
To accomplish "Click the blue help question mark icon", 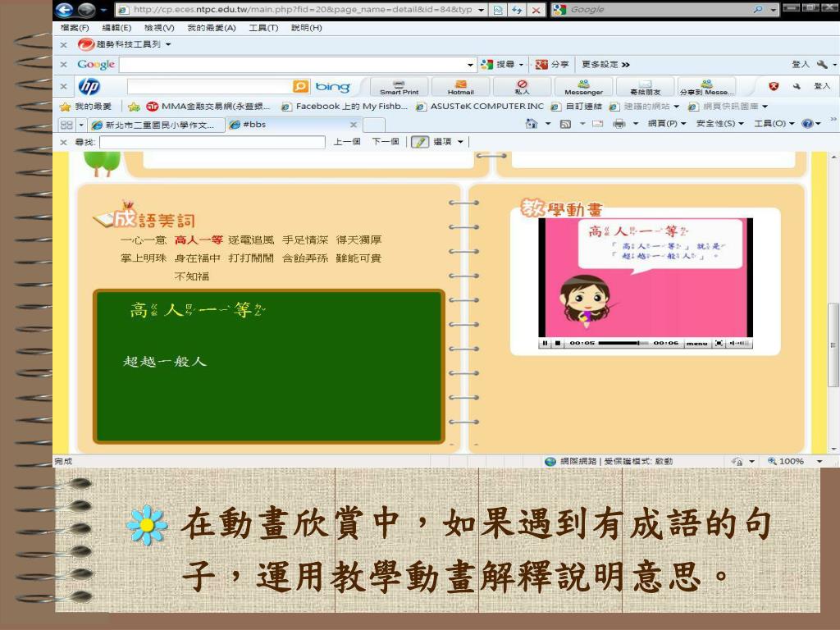I will (x=807, y=124).
